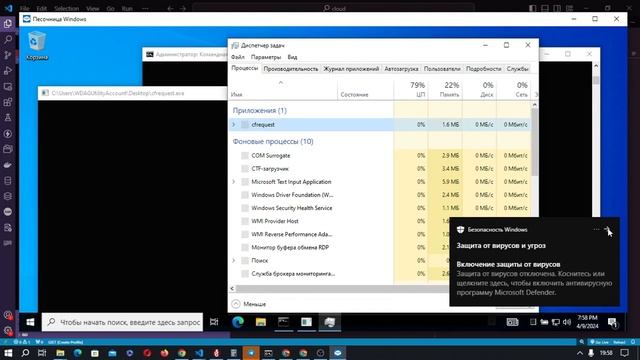
Task: Open host taskbar search magnifier
Action: coord(25,353)
